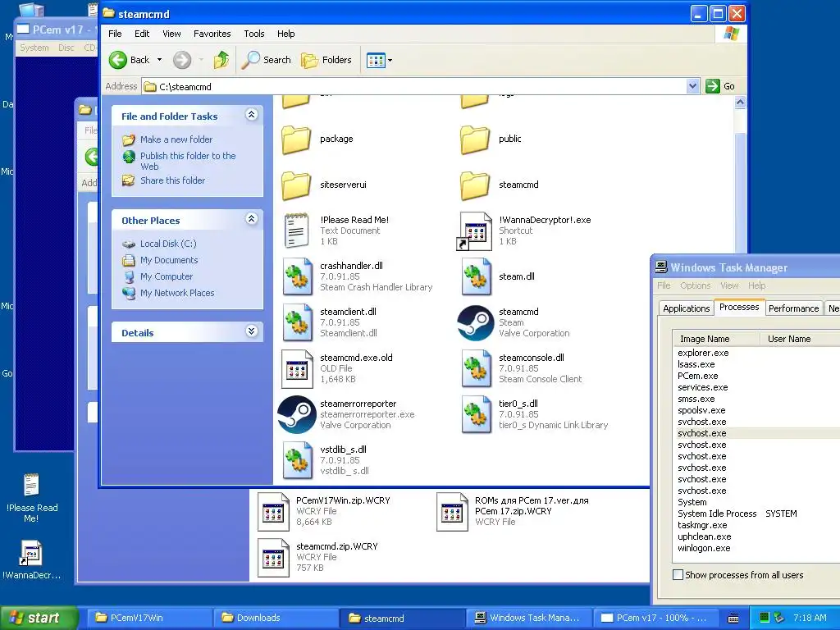Click the Up folder toolbar icon

pos(221,60)
